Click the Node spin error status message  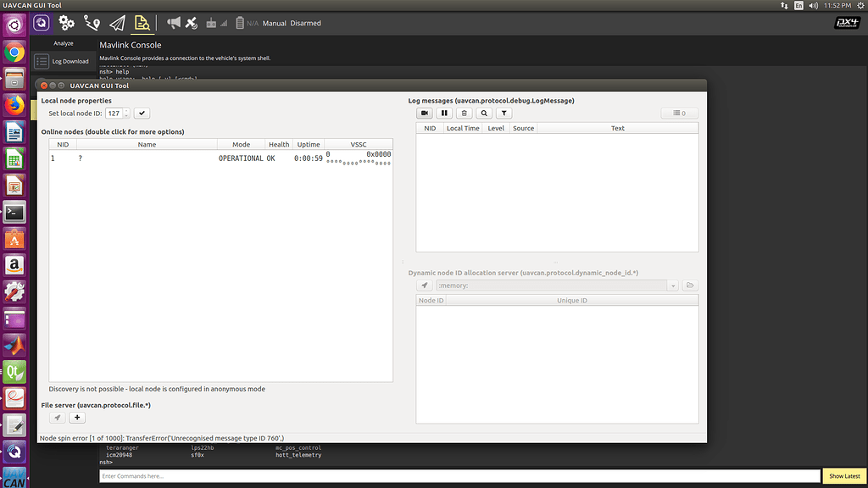pos(162,438)
